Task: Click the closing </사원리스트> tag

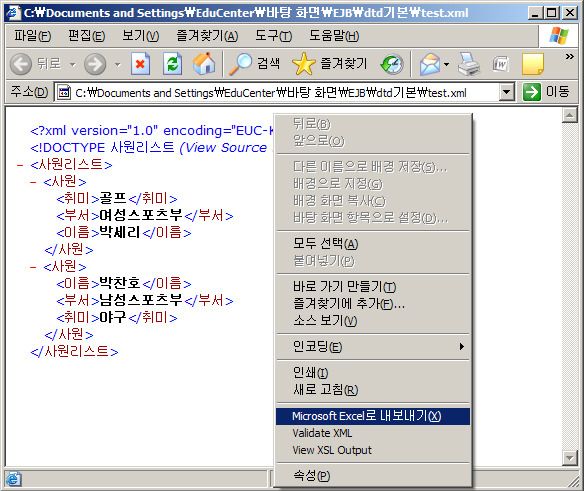Action: coord(74,352)
